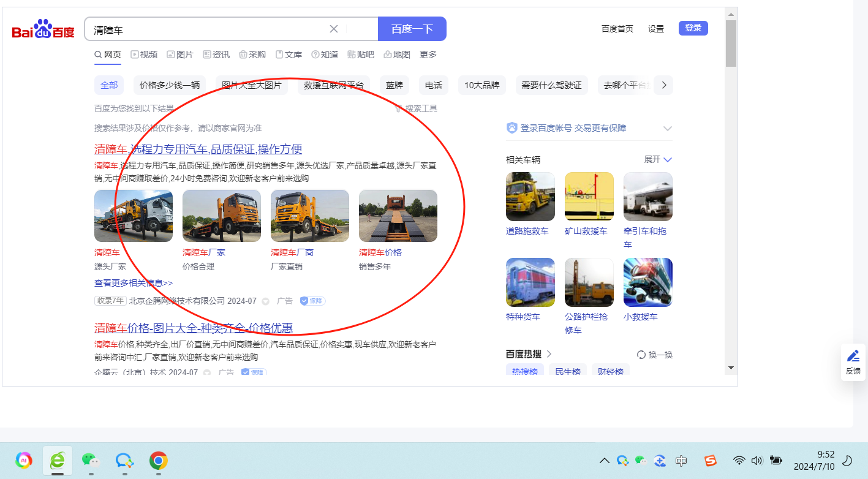
Task: Click in the search input field
Action: click(208, 29)
